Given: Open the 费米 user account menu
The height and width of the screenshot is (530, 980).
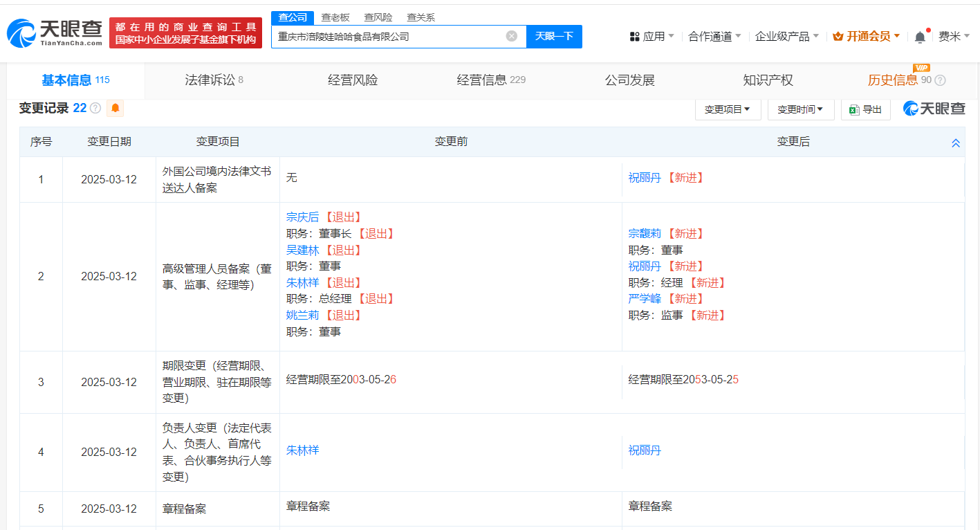Looking at the screenshot, I should click(954, 37).
